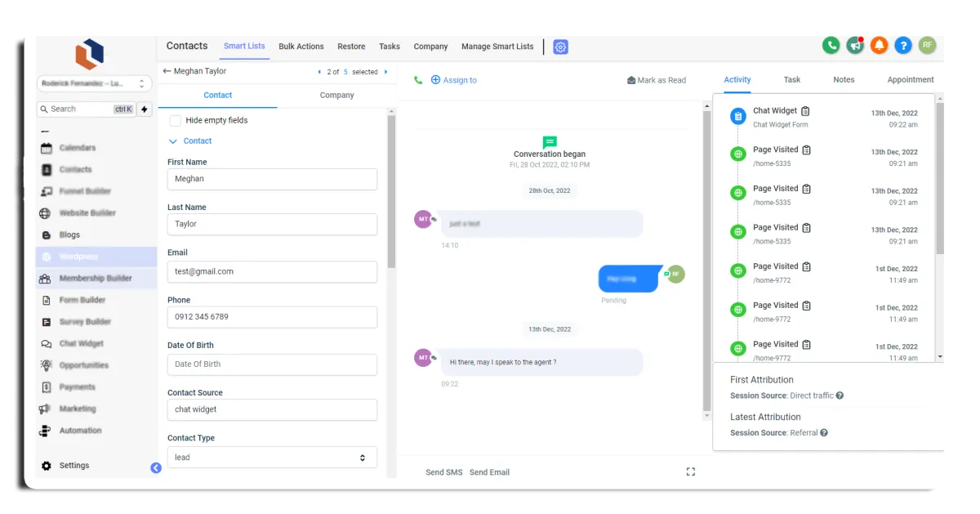Screen dimensions: 980x514
Task: Click the green phone dialer icon in header
Action: pos(831,46)
